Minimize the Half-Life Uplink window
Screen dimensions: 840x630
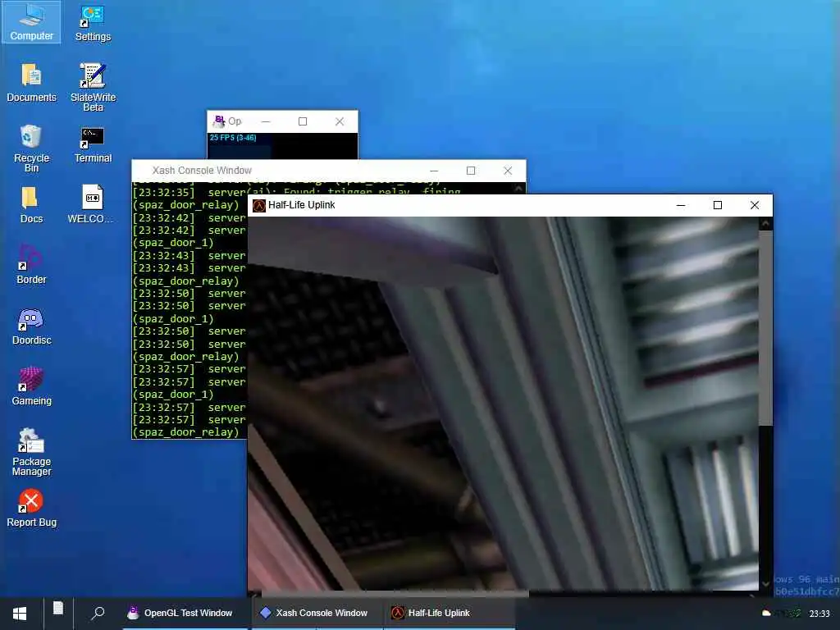[x=681, y=205]
